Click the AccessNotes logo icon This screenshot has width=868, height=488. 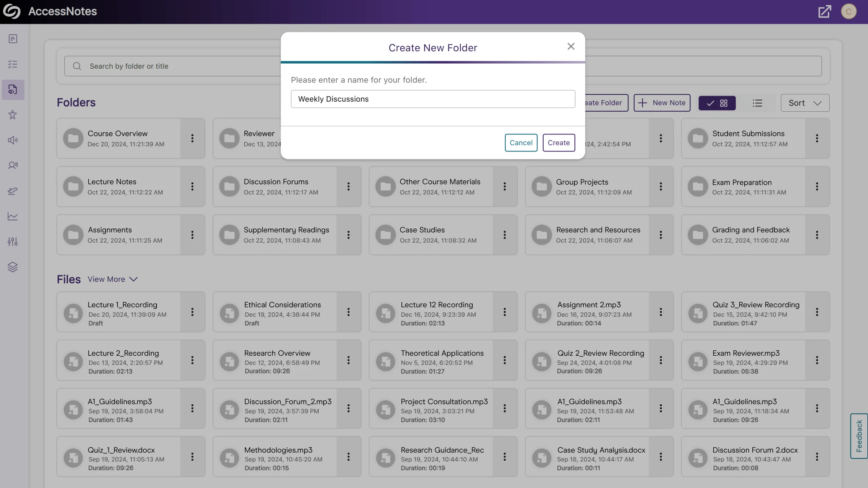point(12,12)
